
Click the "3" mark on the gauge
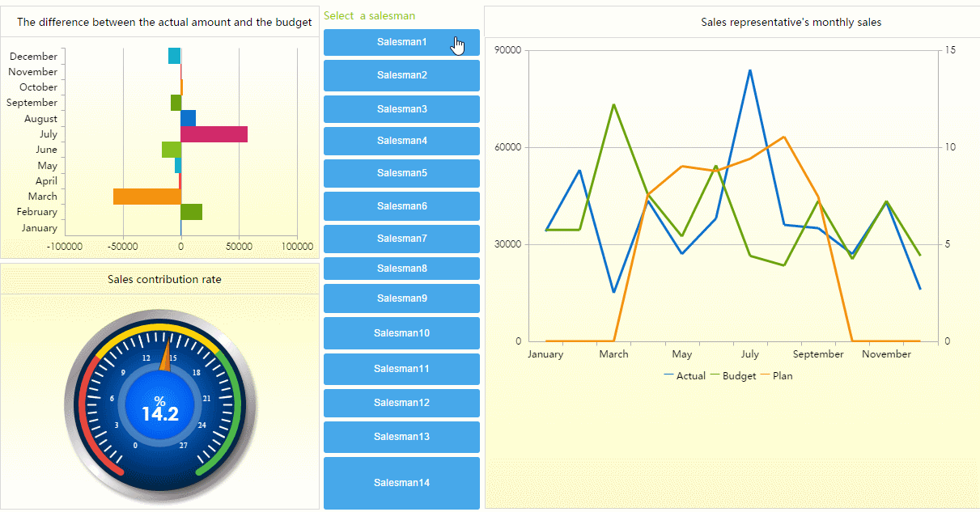point(117,425)
